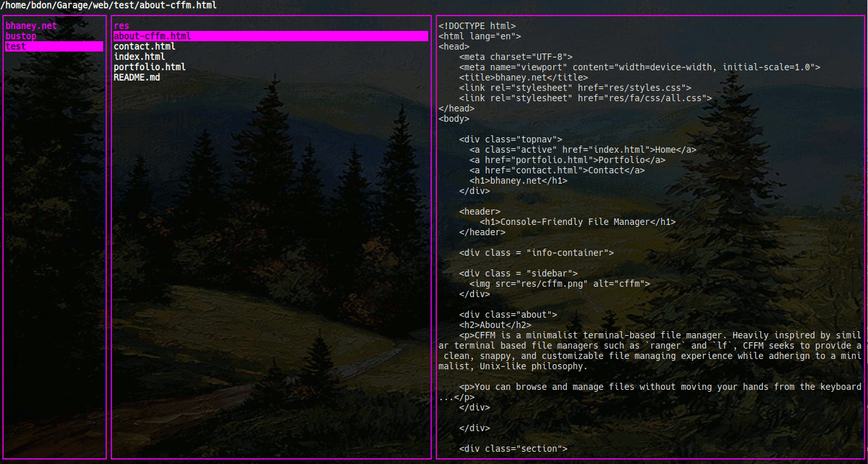
Task: Click the <h2>About</h2> line in preview
Action: (x=495, y=325)
